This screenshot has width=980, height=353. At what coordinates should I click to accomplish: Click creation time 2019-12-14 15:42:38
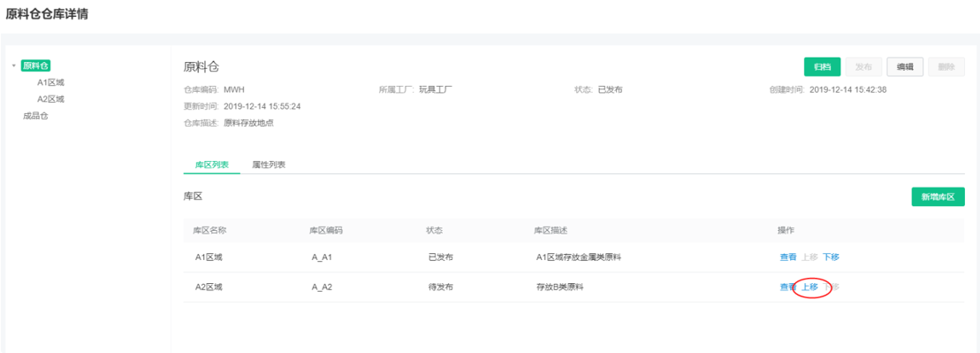tap(848, 89)
